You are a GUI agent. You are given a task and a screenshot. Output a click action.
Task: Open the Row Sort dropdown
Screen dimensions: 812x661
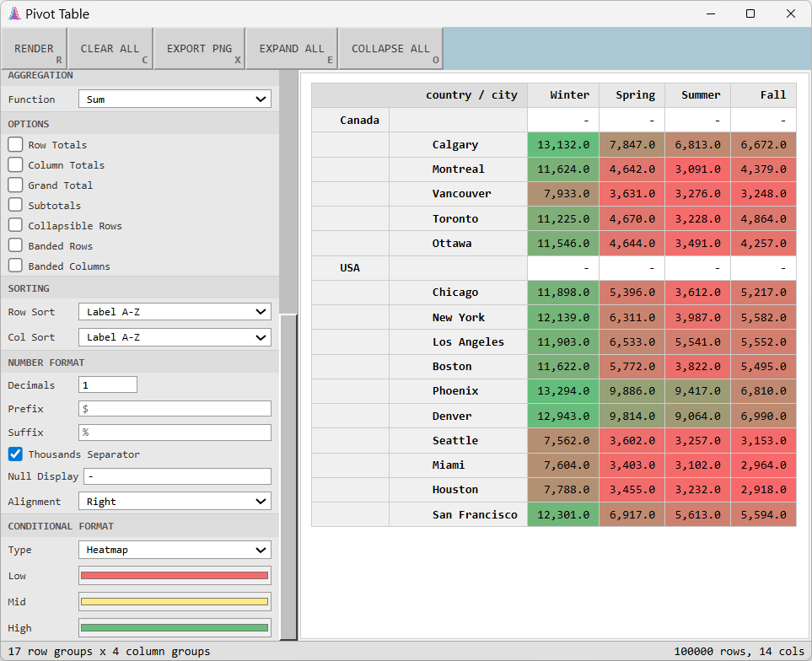(x=175, y=312)
